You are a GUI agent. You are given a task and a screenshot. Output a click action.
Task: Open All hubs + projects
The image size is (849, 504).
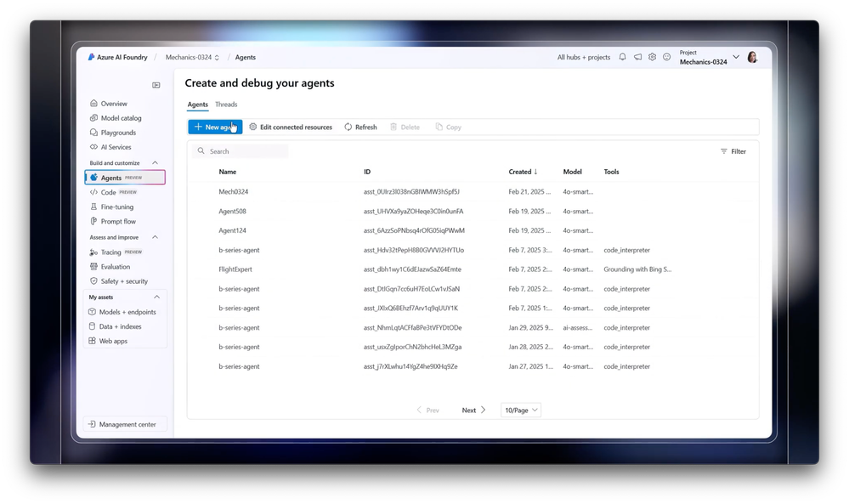[x=584, y=57]
